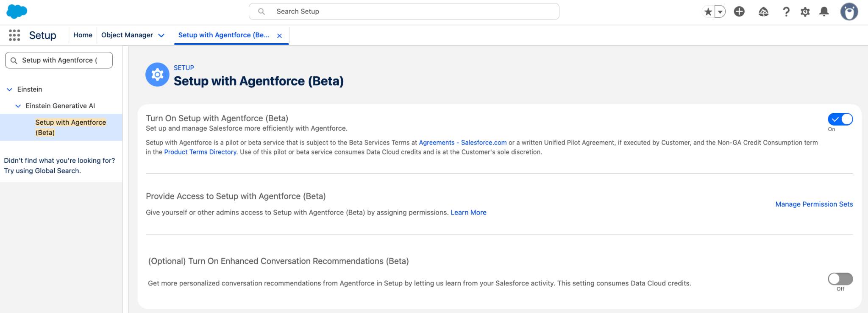Focus the Search Setup field
This screenshot has width=868, height=313.
404,11
